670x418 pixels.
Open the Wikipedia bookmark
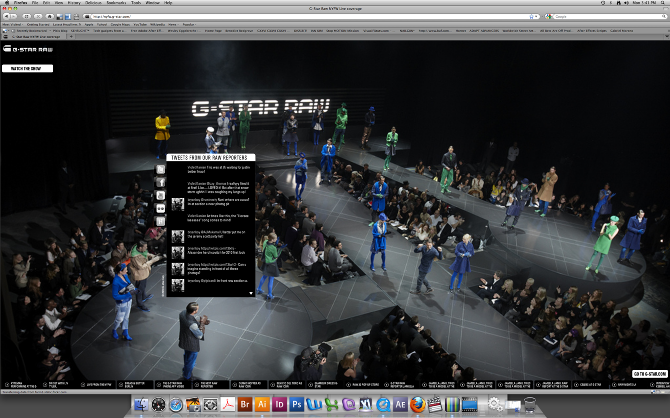pyautogui.click(x=157, y=24)
